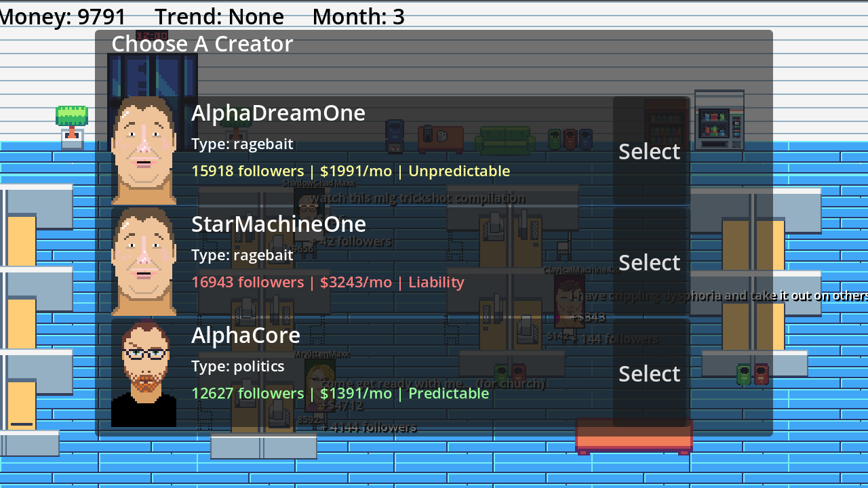Click "Type: ragebait" under StarMachineOne
Image resolution: width=868 pixels, height=488 pixels.
(x=242, y=255)
